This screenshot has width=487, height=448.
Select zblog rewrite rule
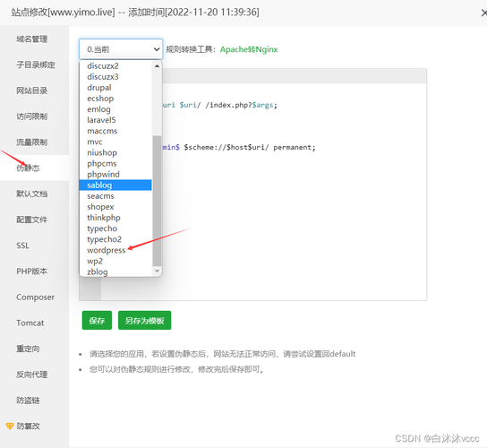[115, 271]
